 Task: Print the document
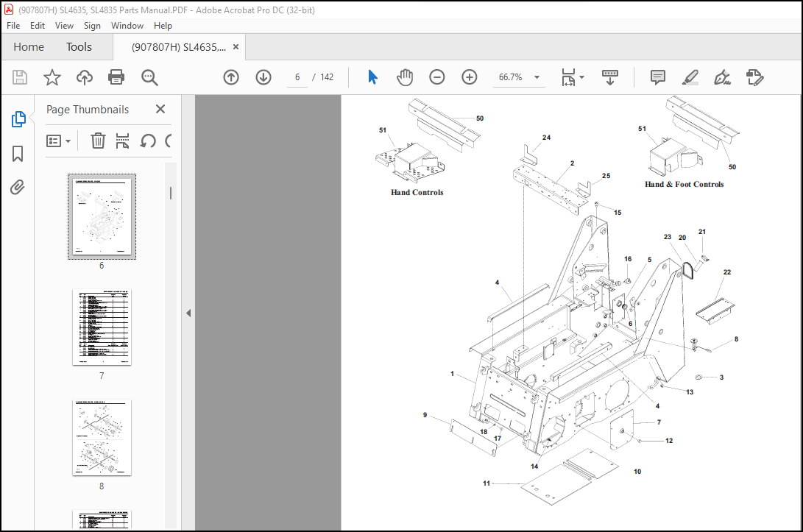pos(116,77)
